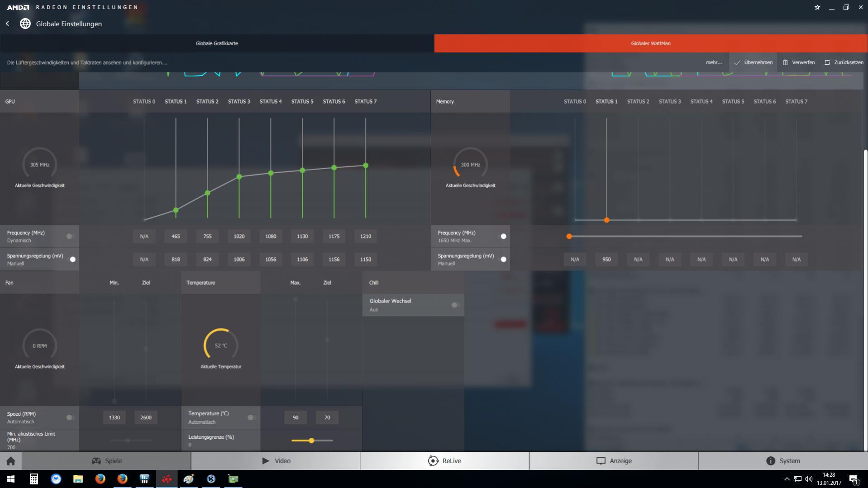Image resolution: width=868 pixels, height=488 pixels.
Task: Click the GPU Status 1 curve point
Action: click(176, 210)
